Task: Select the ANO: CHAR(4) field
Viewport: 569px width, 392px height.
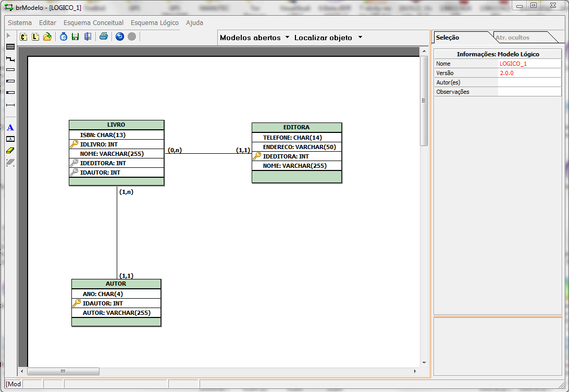Action: click(116, 294)
